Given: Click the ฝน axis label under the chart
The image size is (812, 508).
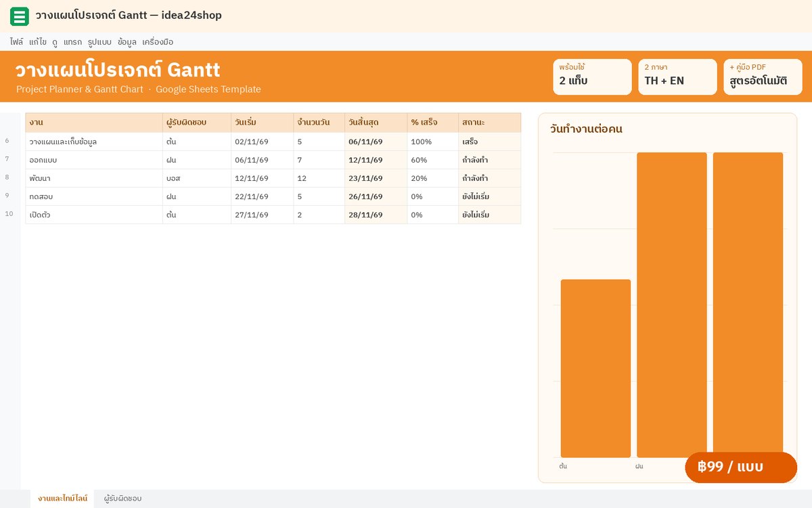Looking at the screenshot, I should click(x=639, y=466).
